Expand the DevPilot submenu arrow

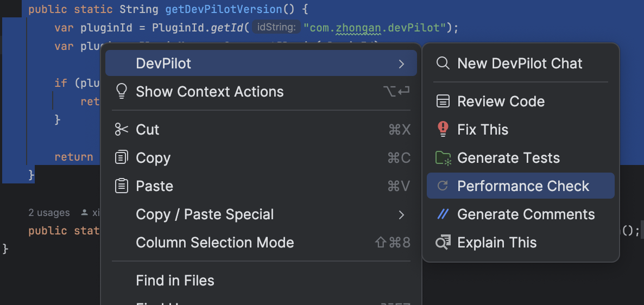[401, 63]
